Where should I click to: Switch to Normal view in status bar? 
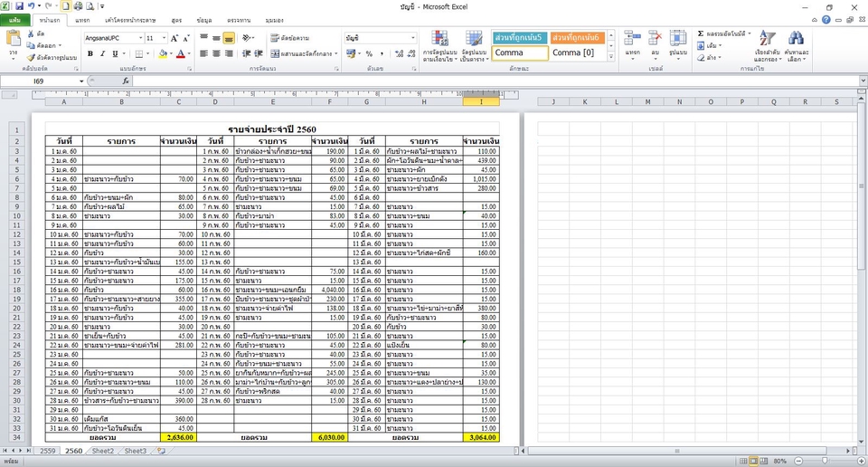point(743,461)
